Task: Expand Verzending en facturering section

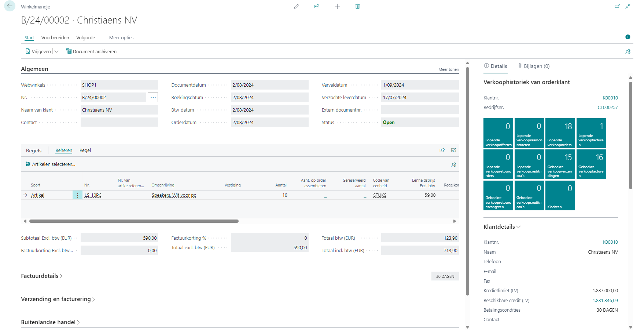Action: pyautogui.click(x=58, y=299)
